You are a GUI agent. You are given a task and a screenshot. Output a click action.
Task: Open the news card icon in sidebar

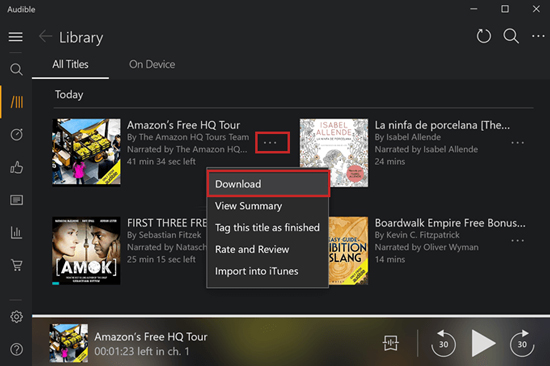16,200
